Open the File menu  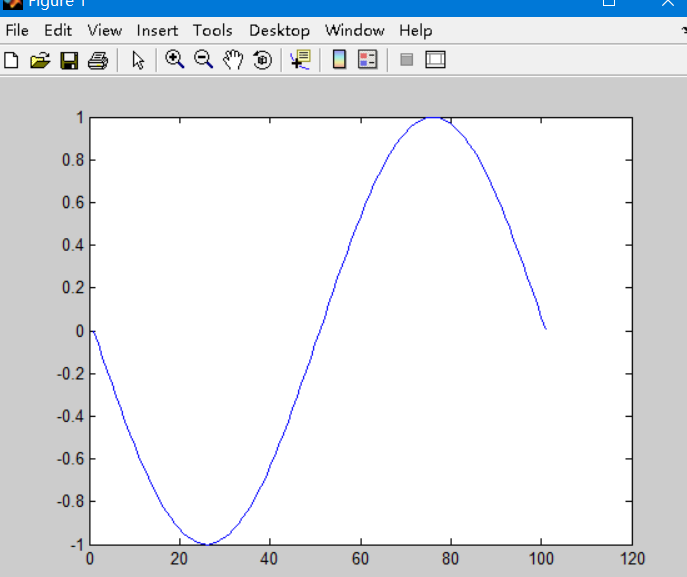point(17,31)
